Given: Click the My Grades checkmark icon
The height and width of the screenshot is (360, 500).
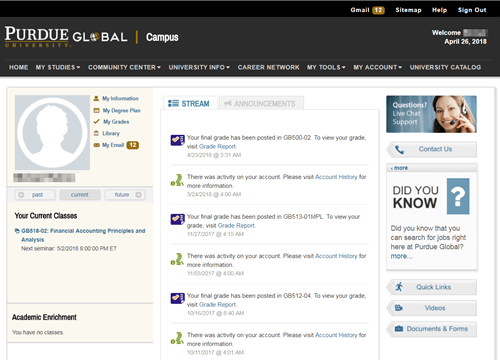Looking at the screenshot, I should [96, 122].
